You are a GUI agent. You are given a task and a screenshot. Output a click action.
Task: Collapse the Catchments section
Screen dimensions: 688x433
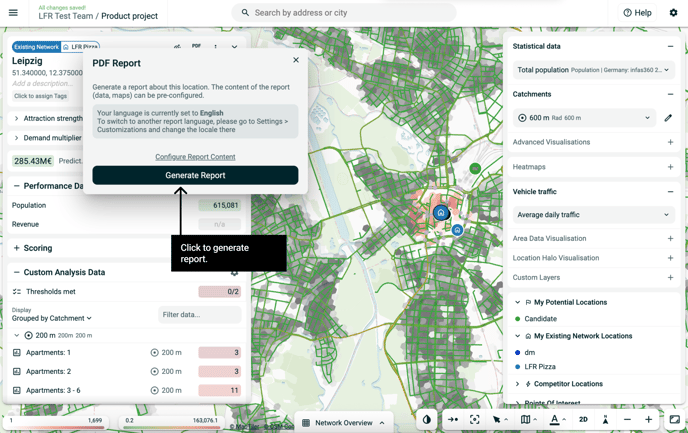[670, 94]
